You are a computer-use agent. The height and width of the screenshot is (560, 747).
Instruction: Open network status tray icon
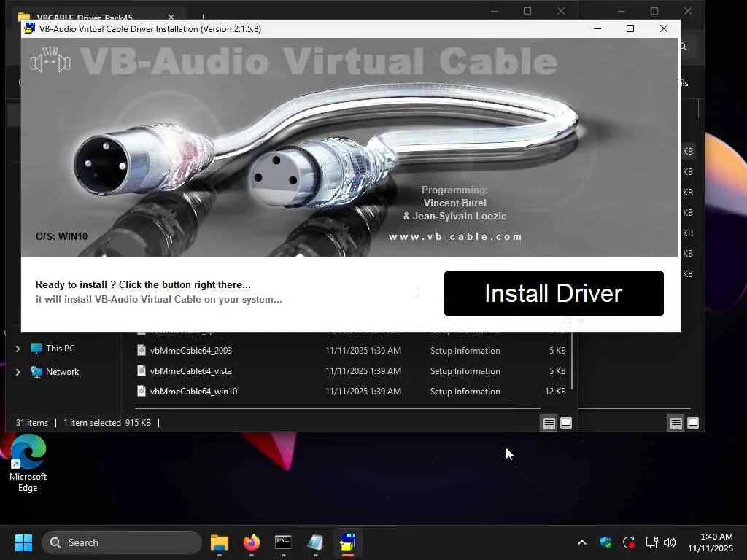(651, 542)
